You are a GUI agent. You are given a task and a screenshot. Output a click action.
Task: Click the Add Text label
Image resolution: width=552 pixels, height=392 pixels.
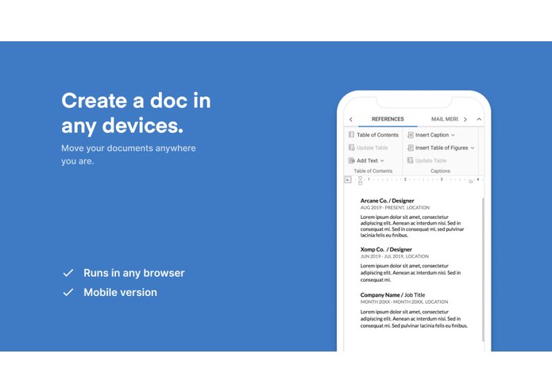tap(367, 160)
